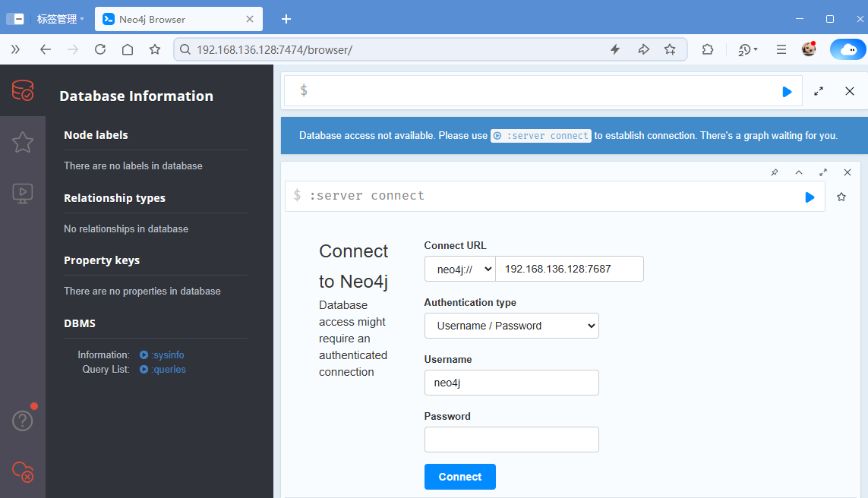This screenshot has height=498, width=868.
Task: Run the query in the top editor
Action: [787, 92]
